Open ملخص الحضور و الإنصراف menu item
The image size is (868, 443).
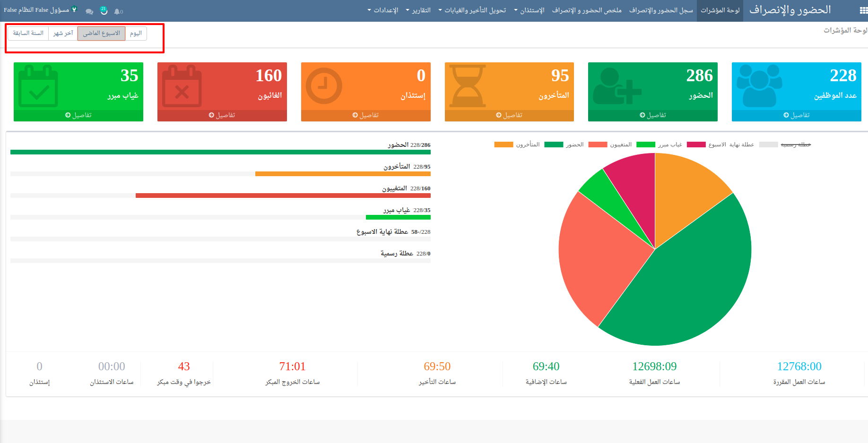coord(587,10)
